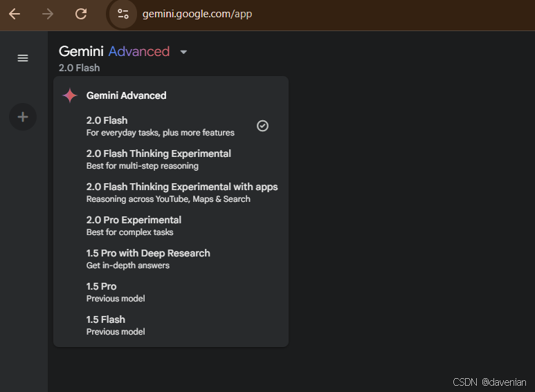
Task: Select the 2.0 Flash model
Action: click(x=170, y=126)
